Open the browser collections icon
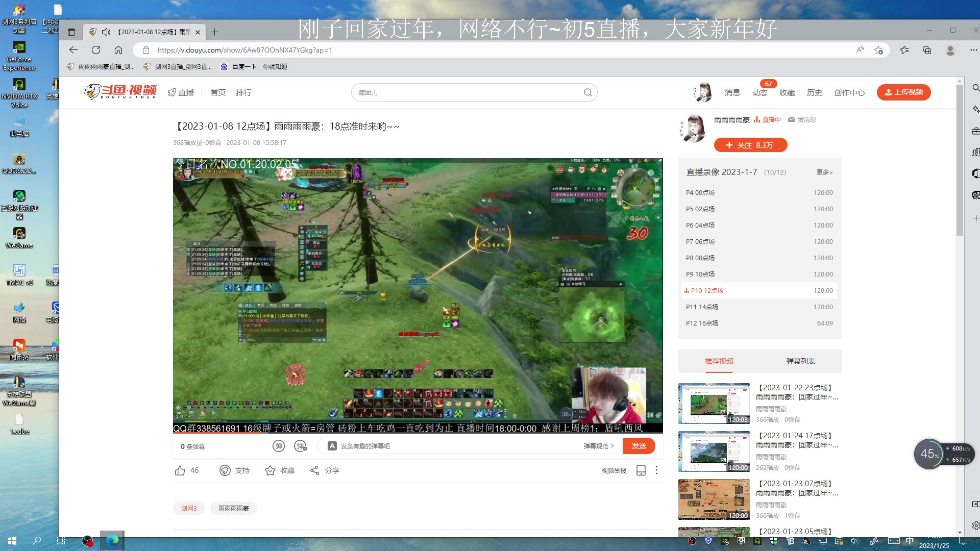The image size is (980, 551). click(x=927, y=50)
